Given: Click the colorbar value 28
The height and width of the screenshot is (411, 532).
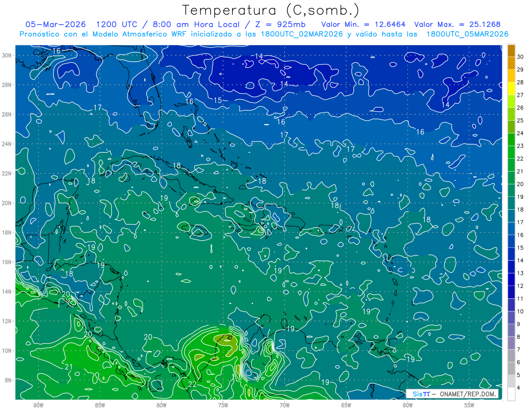Looking at the screenshot, I should pos(520,82).
